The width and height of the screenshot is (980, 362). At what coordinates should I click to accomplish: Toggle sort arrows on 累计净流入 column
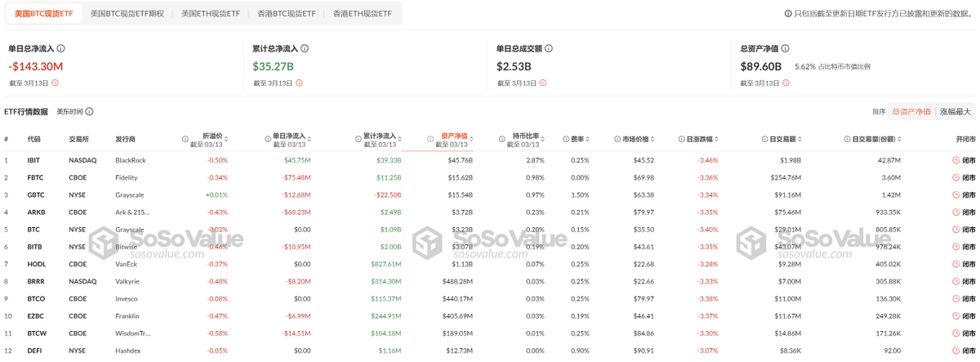399,140
